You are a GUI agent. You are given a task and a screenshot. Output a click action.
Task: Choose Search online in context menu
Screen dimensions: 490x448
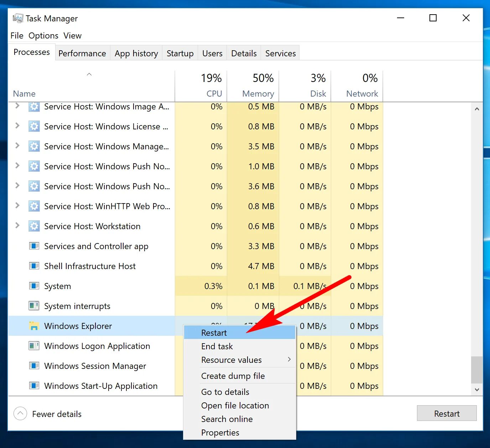240,419
